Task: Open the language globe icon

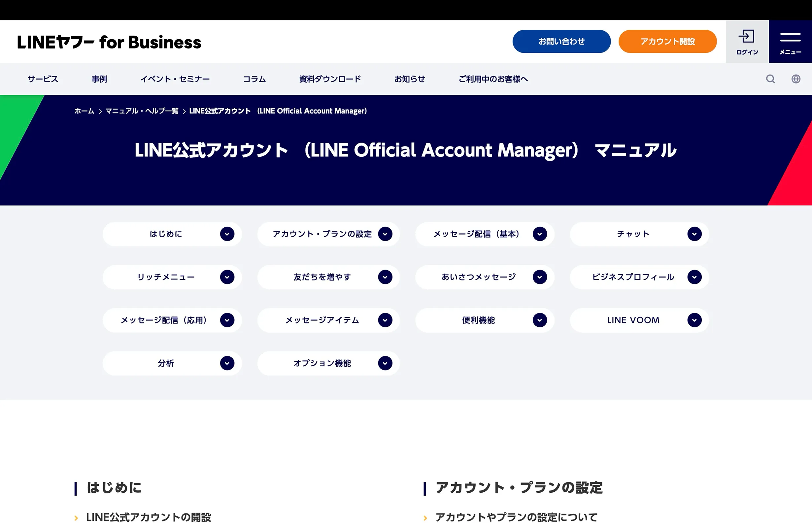Action: click(x=795, y=79)
